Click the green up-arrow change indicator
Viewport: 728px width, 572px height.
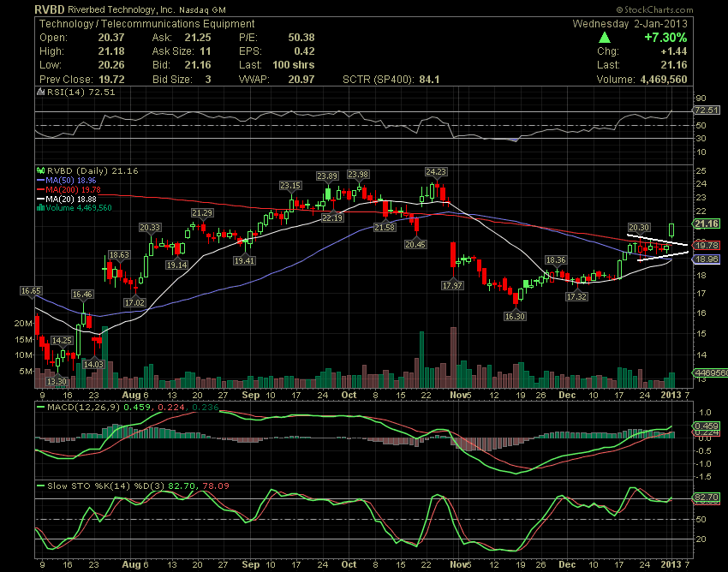[605, 38]
